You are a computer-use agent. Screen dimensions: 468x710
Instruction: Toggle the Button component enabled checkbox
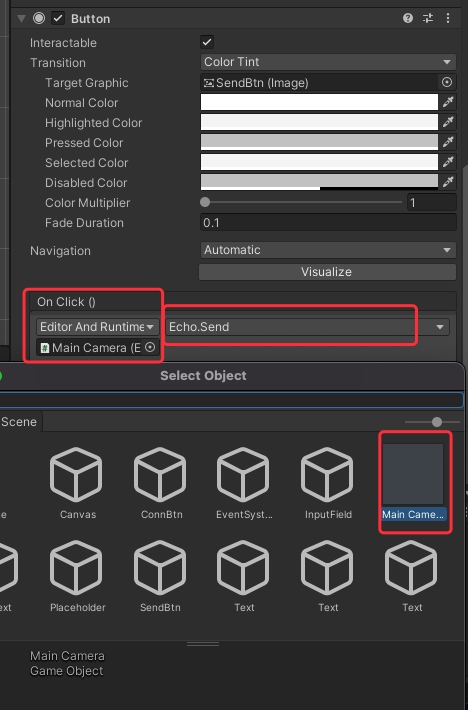[x=58, y=19]
